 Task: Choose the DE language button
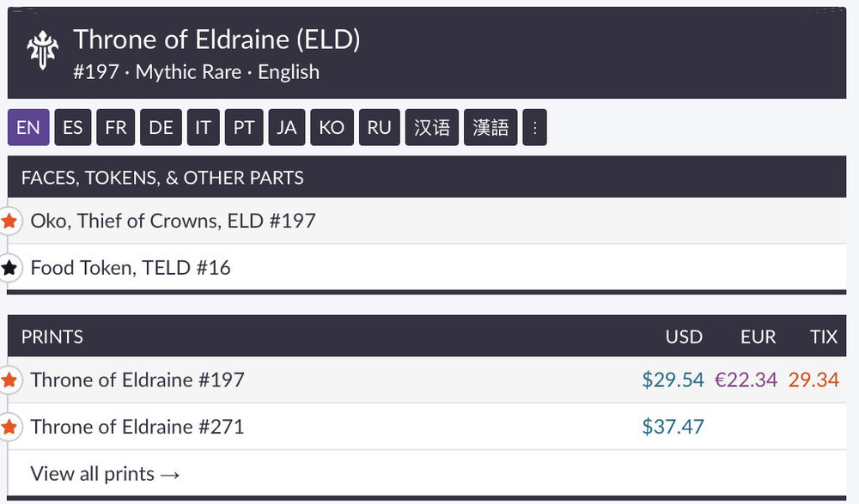coord(161,128)
